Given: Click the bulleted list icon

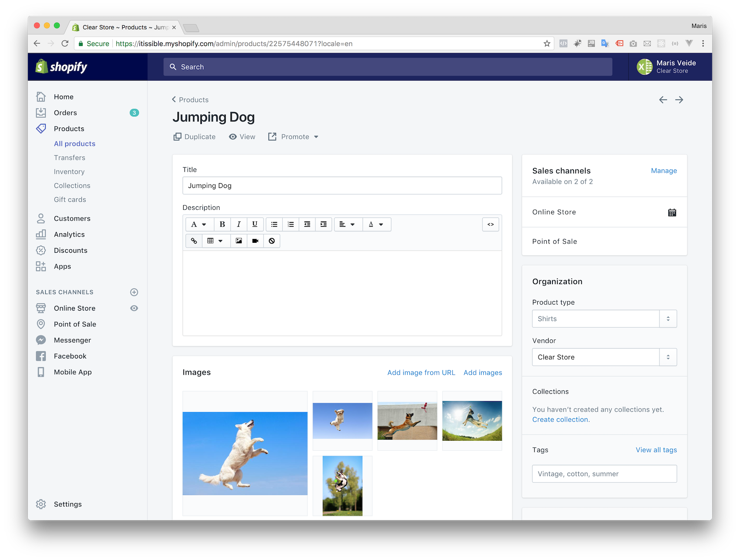Looking at the screenshot, I should [x=274, y=225].
